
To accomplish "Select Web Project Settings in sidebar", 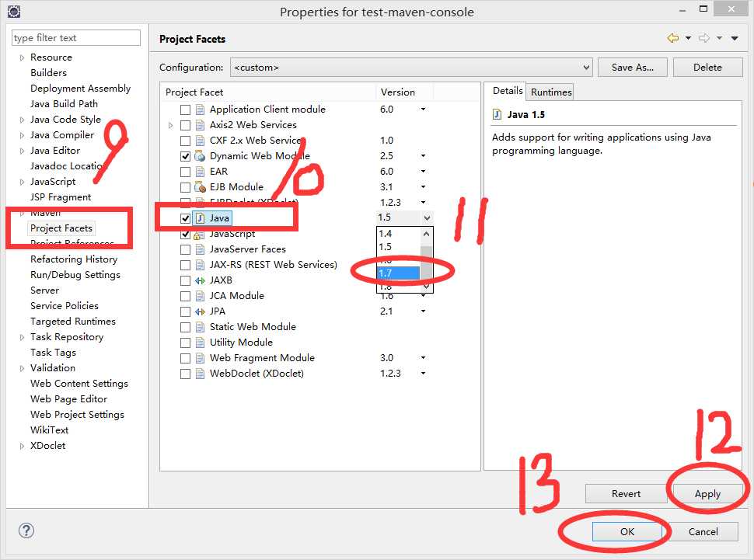I will pyautogui.click(x=77, y=414).
